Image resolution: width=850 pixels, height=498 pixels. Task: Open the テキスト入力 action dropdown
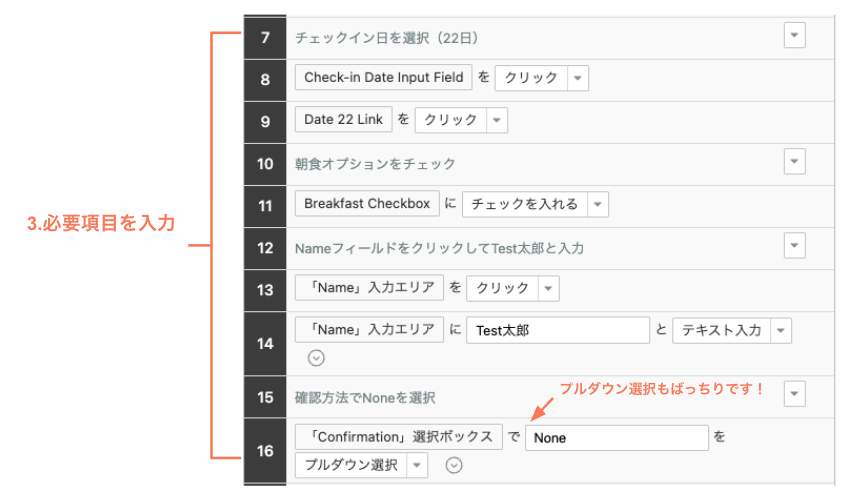[781, 331]
